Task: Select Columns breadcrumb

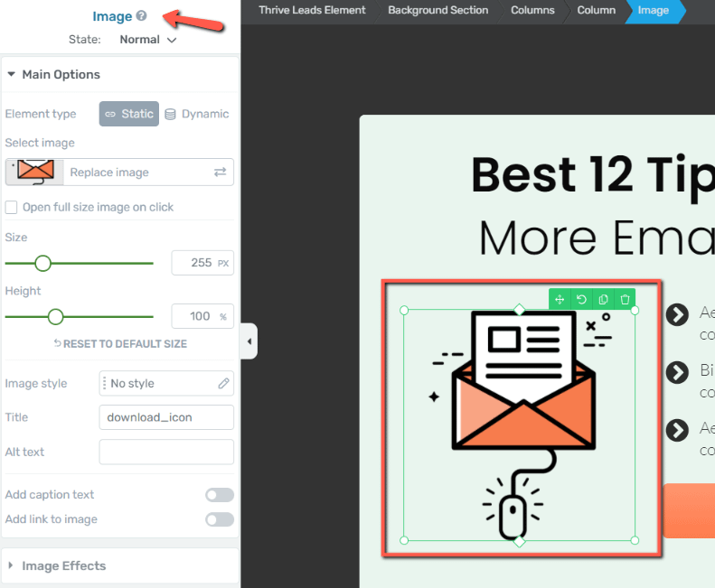Action: click(532, 10)
